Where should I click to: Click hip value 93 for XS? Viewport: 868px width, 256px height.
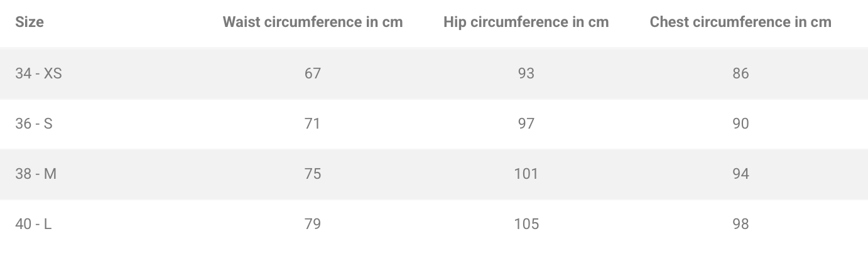pyautogui.click(x=526, y=73)
